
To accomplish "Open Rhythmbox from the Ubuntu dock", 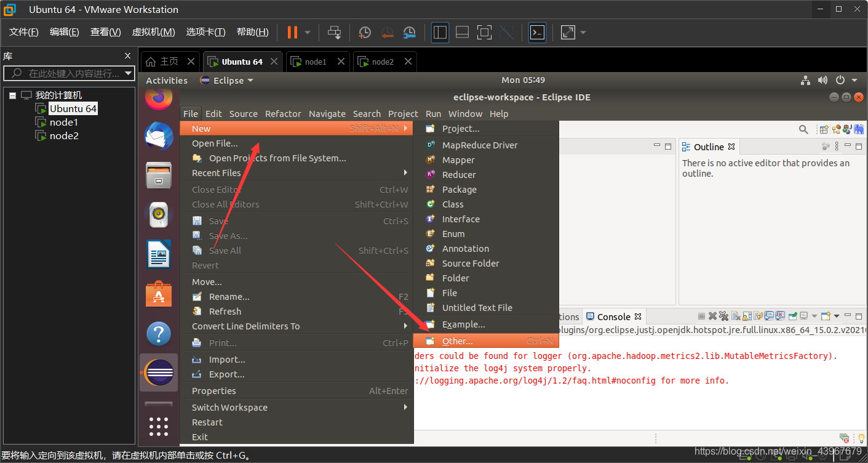I will tap(159, 214).
